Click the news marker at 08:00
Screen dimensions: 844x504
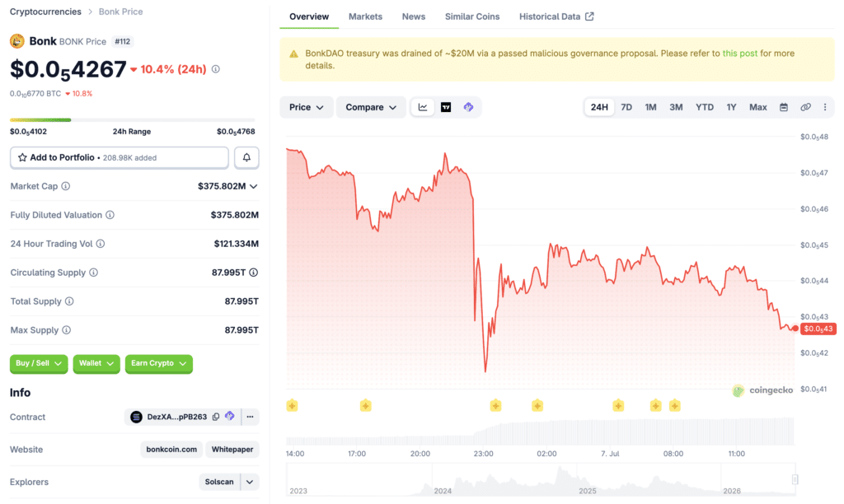point(675,405)
